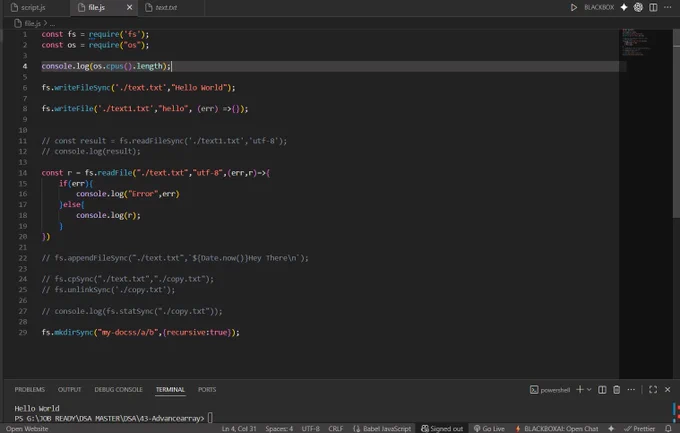The image size is (680, 433).
Task: Close the terminal panel
Action: point(667,390)
